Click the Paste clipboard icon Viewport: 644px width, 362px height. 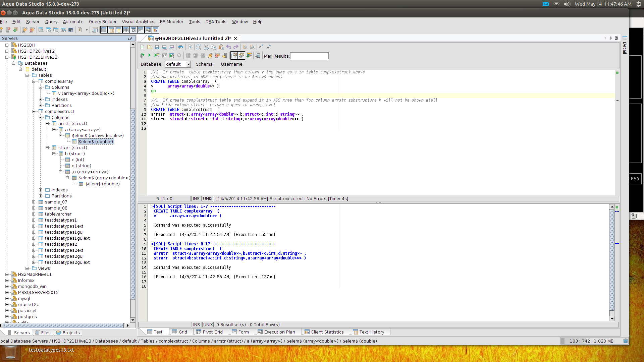pyautogui.click(x=221, y=47)
